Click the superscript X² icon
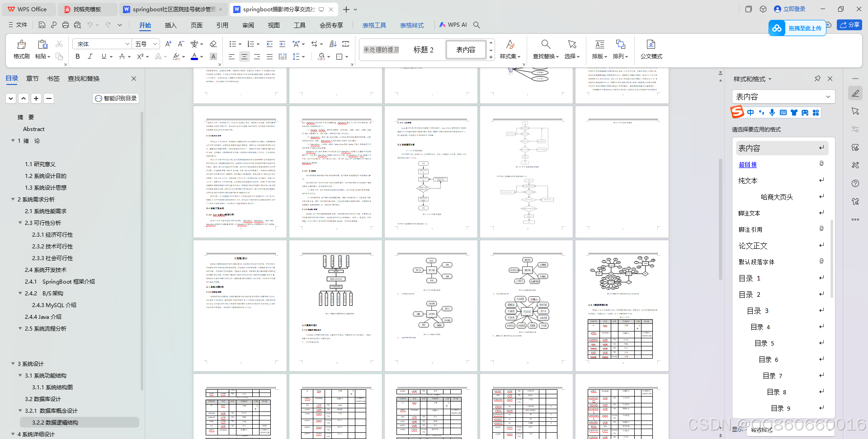 coord(141,56)
